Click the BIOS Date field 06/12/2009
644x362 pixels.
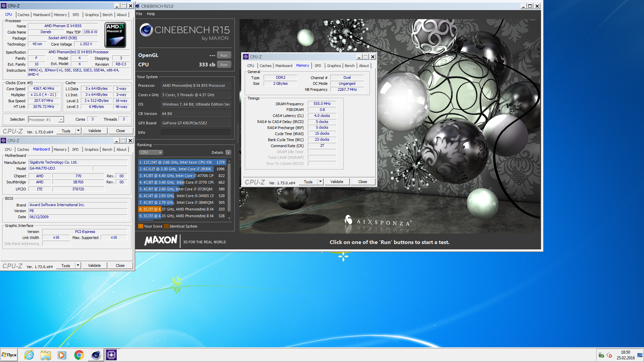[78, 217]
